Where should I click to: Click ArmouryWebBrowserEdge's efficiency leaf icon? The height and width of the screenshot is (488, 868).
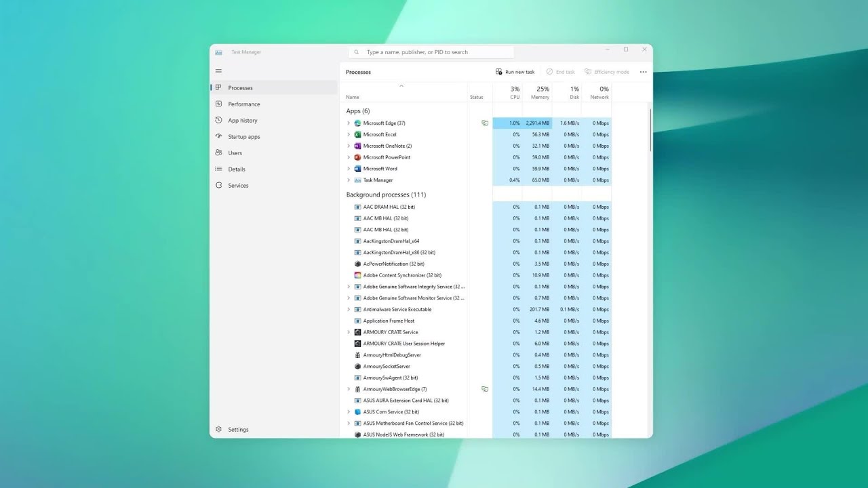(485, 389)
